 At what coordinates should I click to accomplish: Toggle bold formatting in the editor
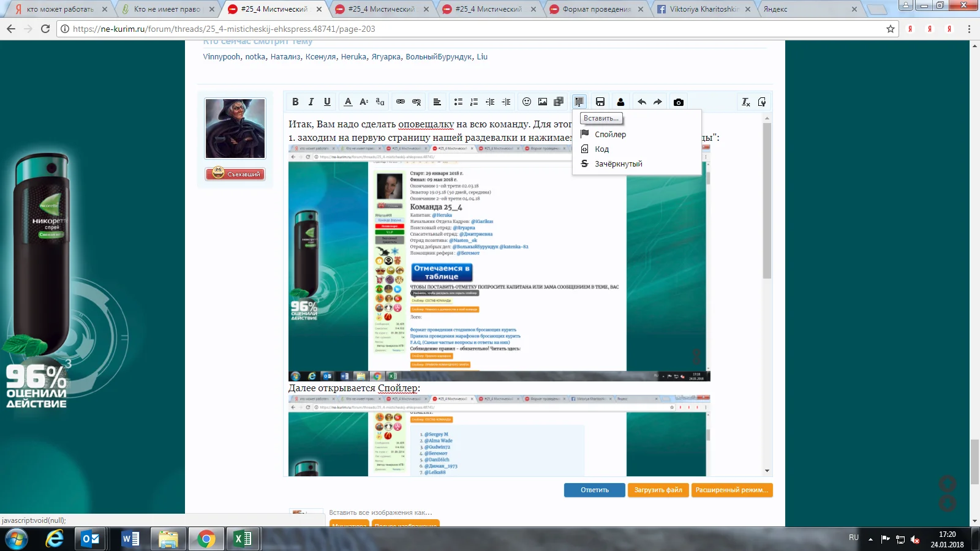(x=295, y=102)
